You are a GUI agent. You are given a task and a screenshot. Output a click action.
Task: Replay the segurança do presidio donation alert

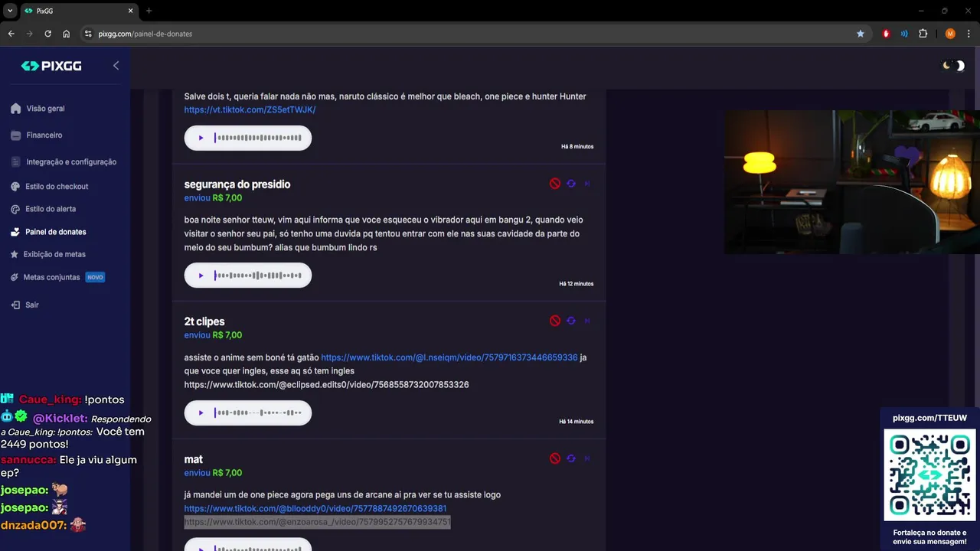(571, 184)
